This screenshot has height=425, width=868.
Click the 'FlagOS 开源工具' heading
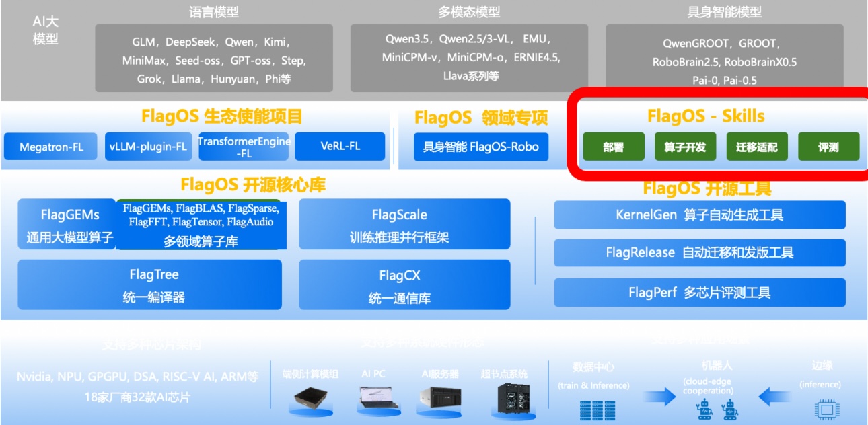pos(707,188)
